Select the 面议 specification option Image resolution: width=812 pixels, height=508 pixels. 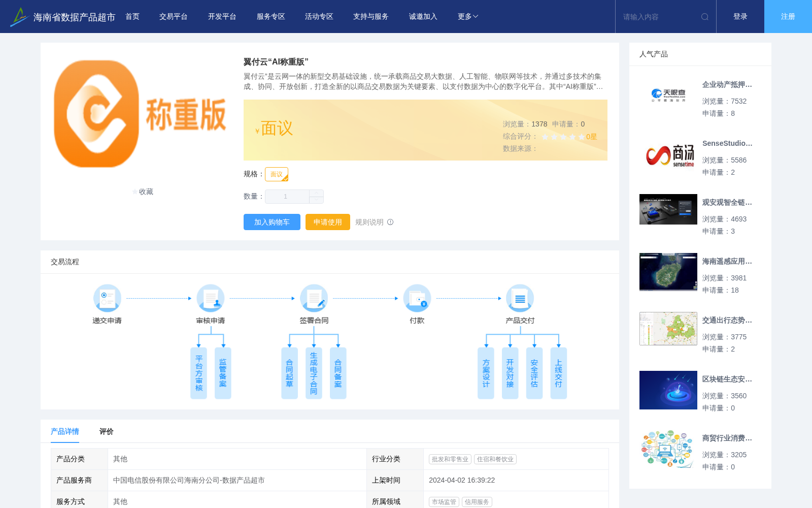coord(277,174)
